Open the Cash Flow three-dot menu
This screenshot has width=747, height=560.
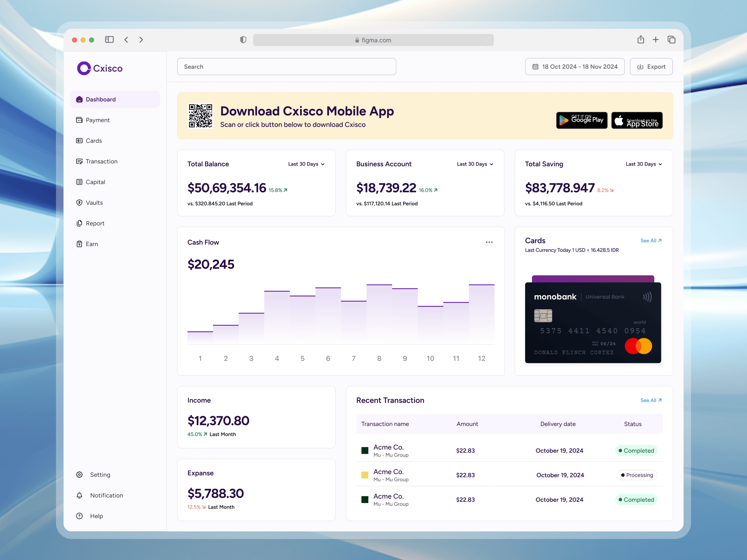(x=489, y=242)
